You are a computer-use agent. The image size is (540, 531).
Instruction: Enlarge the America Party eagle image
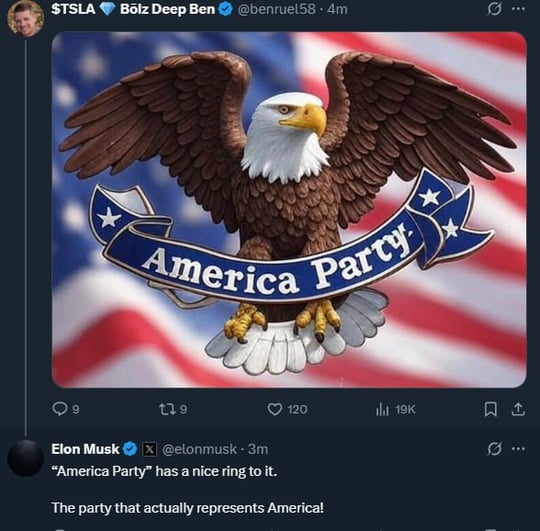(289, 210)
